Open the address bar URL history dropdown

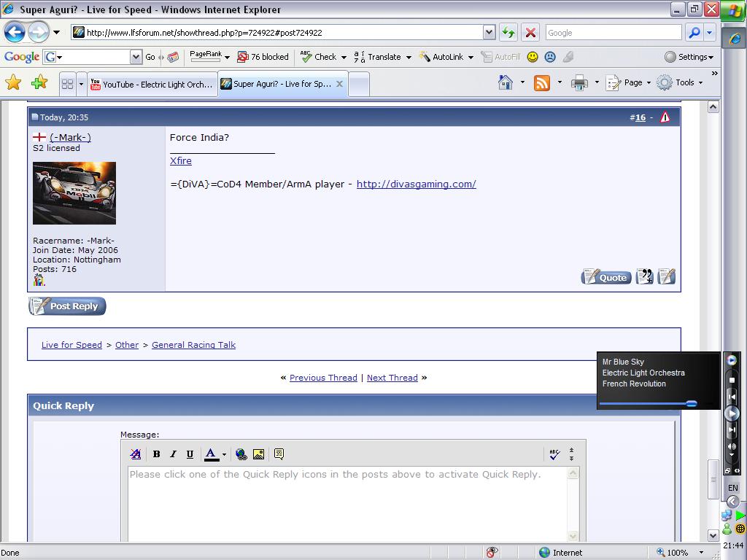point(489,32)
